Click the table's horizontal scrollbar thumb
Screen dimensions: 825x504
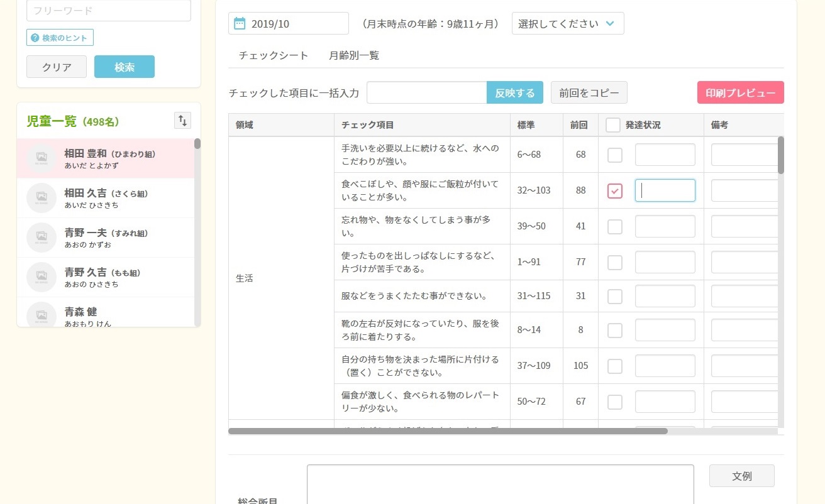tap(448, 431)
